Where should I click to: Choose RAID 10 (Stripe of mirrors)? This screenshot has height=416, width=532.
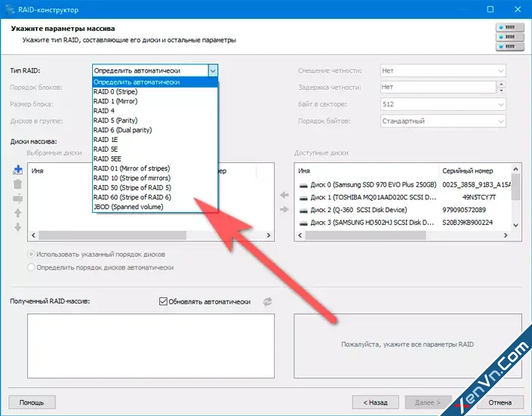tap(155, 178)
